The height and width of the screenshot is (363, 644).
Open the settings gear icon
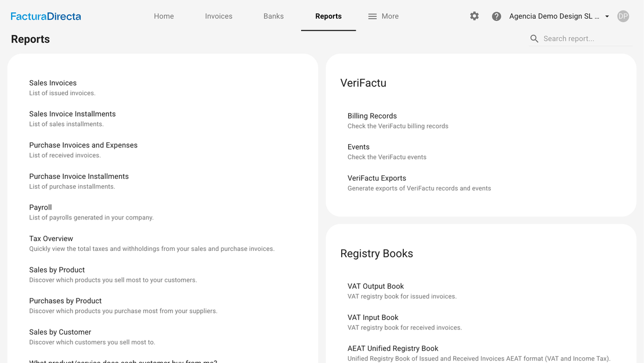(x=474, y=16)
